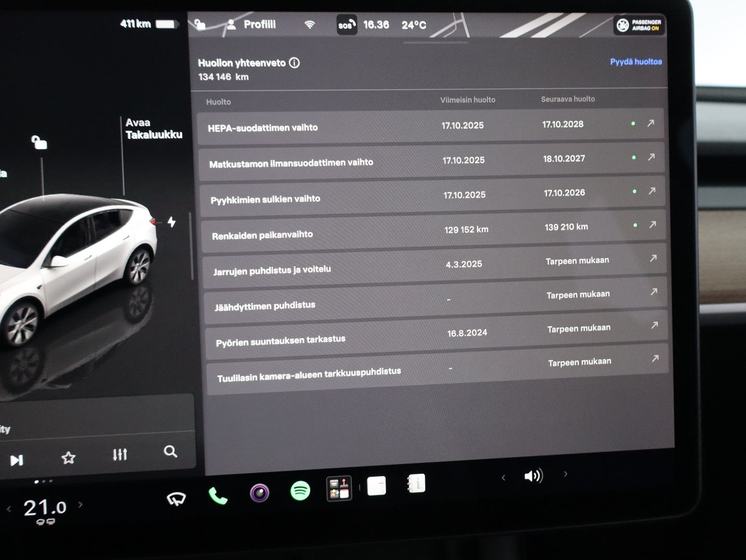Open Jäähdyttimen puhdistus row arrow
Screen dimensions: 746x560
[654, 291]
